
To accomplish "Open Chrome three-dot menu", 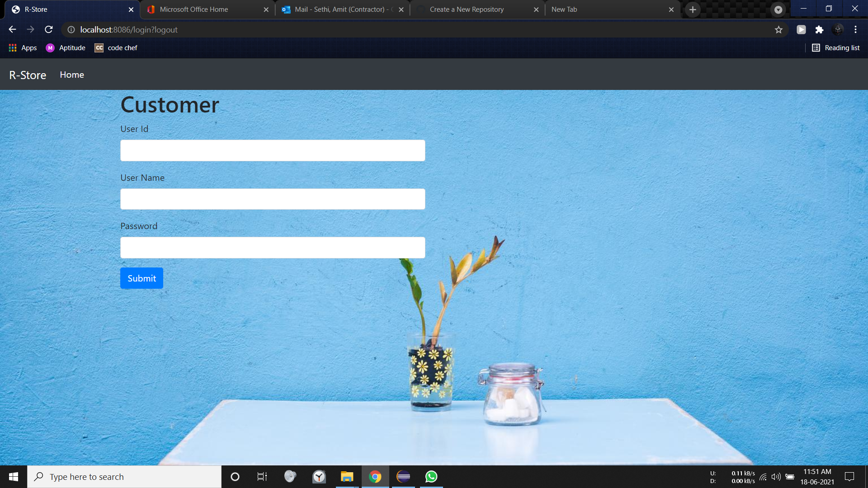I will (855, 29).
